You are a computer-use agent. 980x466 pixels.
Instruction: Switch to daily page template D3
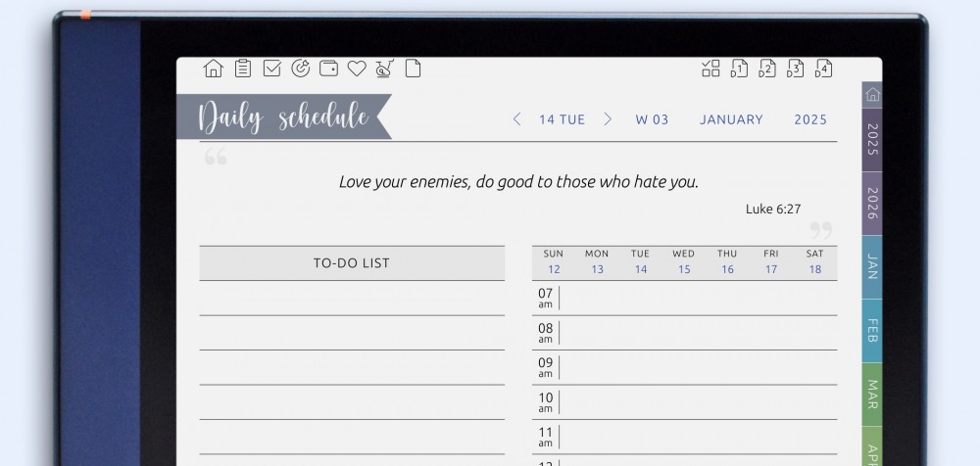[x=796, y=69]
